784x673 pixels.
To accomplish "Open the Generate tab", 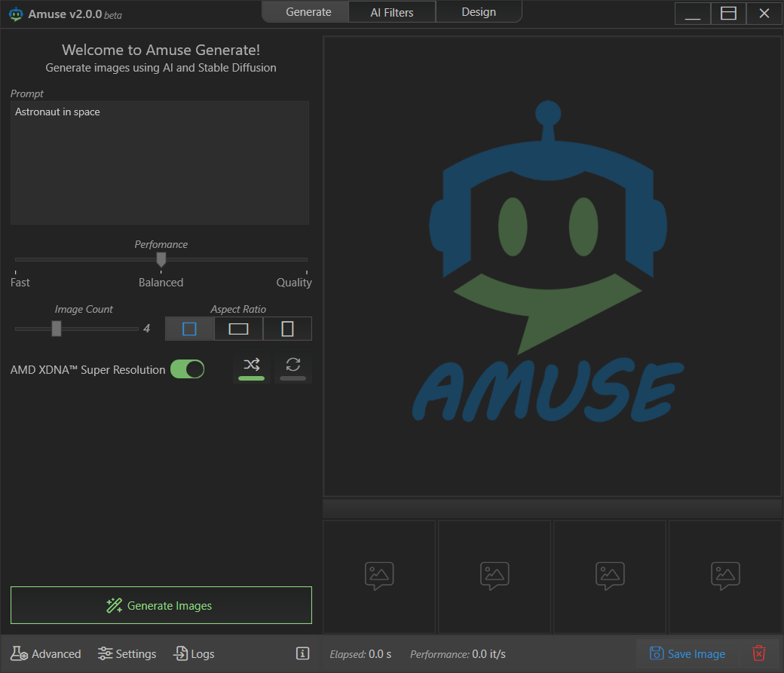I will tap(308, 12).
